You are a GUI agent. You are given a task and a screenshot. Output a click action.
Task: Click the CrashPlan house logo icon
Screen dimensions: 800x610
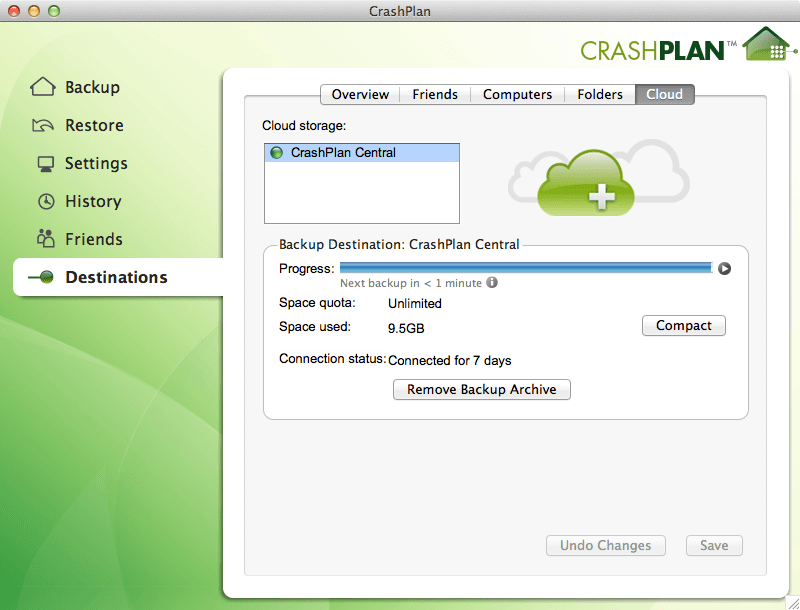769,44
